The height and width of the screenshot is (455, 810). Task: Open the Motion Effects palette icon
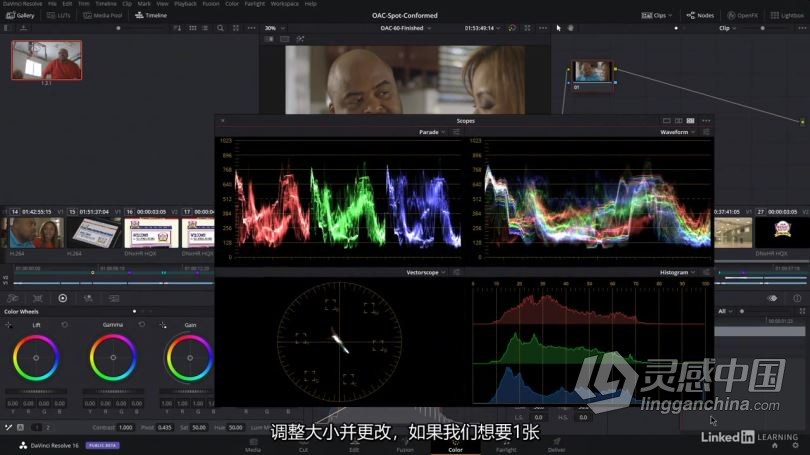point(114,299)
